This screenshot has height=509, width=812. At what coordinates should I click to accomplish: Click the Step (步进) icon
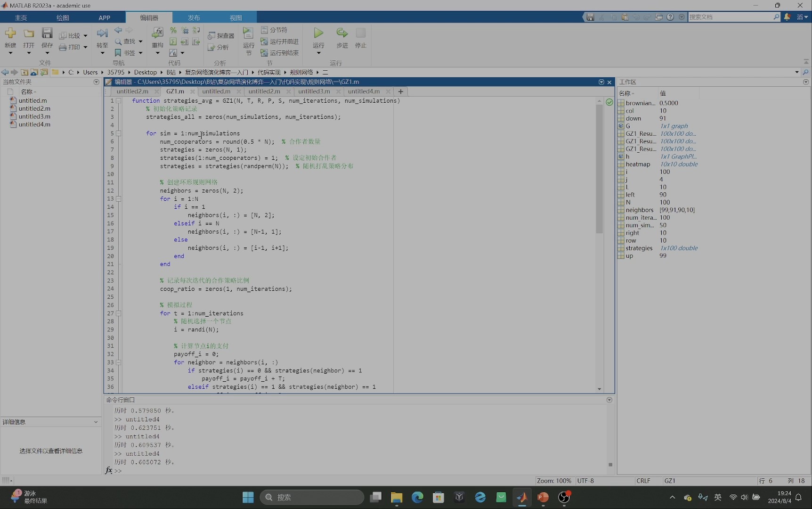click(x=342, y=33)
